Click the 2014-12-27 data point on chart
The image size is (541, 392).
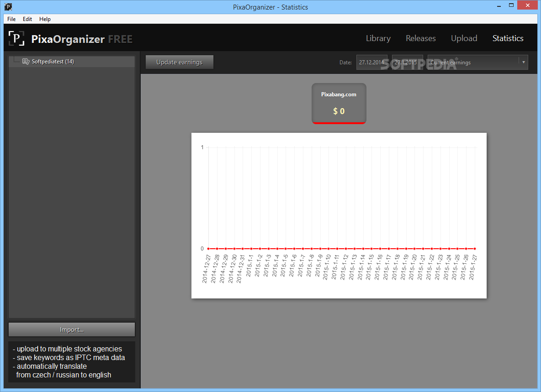point(208,249)
